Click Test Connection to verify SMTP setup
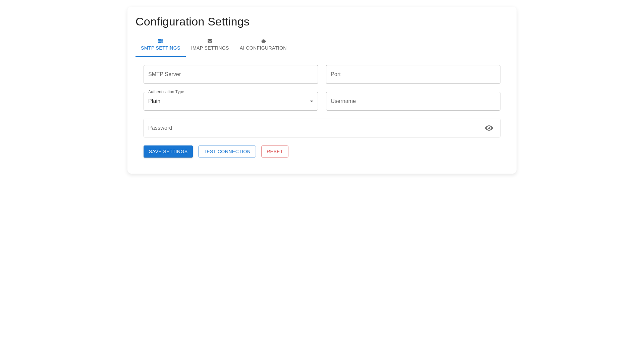Viewport: 644px width, 362px height. (227, 151)
